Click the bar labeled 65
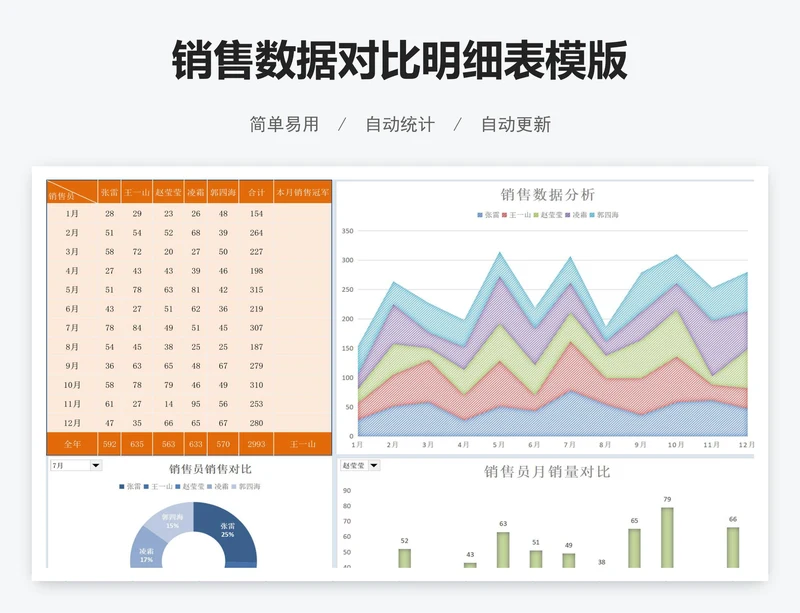This screenshot has height=613, width=800. point(634,548)
